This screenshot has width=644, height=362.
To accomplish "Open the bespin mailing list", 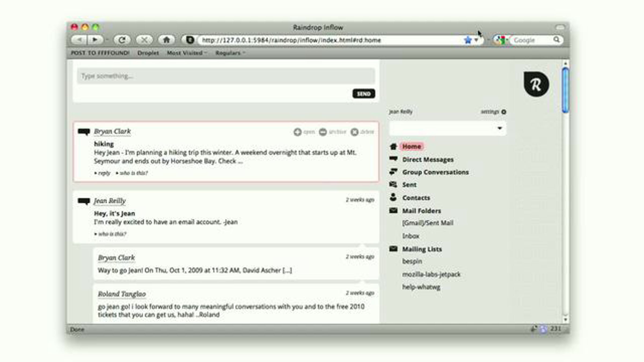I will point(412,261).
